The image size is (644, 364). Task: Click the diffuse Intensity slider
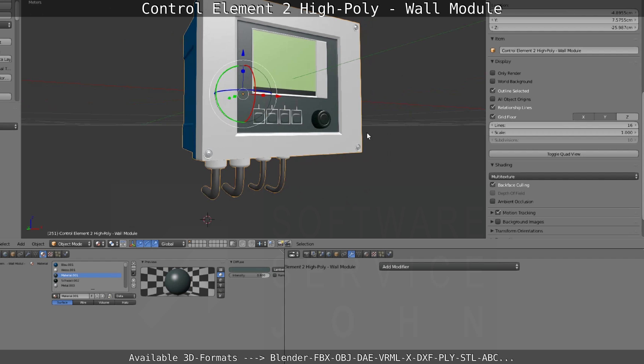click(x=249, y=275)
